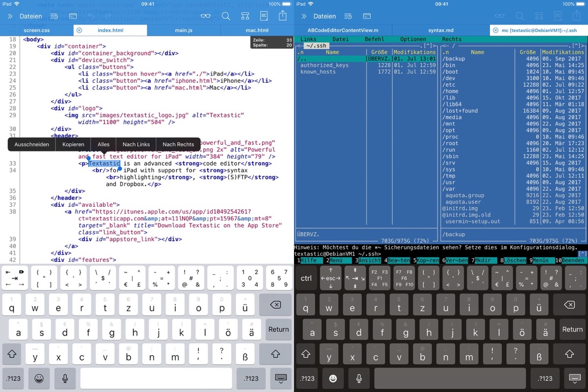
Task: Toggle left shift key on light keyboard
Action: tap(12, 354)
